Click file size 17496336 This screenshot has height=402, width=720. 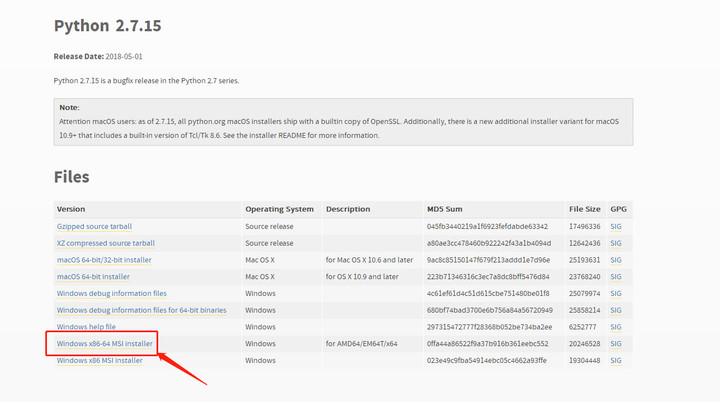click(585, 226)
